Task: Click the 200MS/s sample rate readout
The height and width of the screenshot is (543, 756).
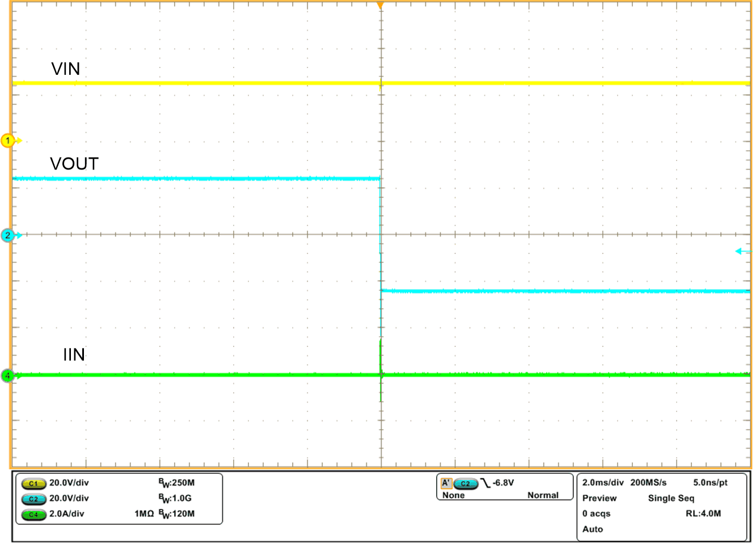Action: pos(648,483)
